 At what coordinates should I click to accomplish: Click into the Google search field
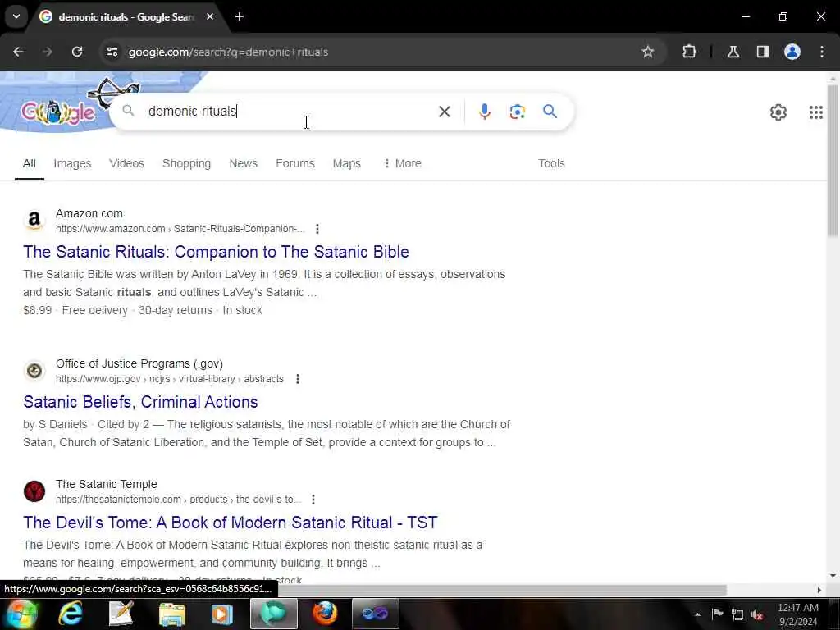pos(290,112)
